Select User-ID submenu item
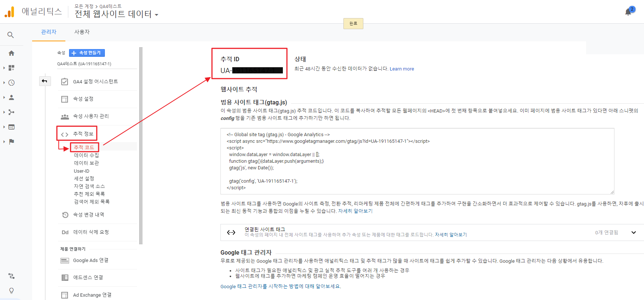 click(82, 171)
